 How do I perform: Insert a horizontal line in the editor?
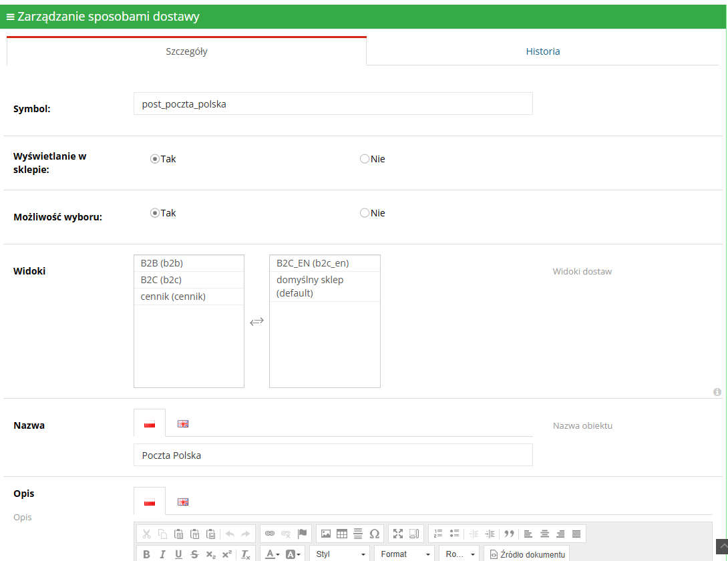[358, 534]
